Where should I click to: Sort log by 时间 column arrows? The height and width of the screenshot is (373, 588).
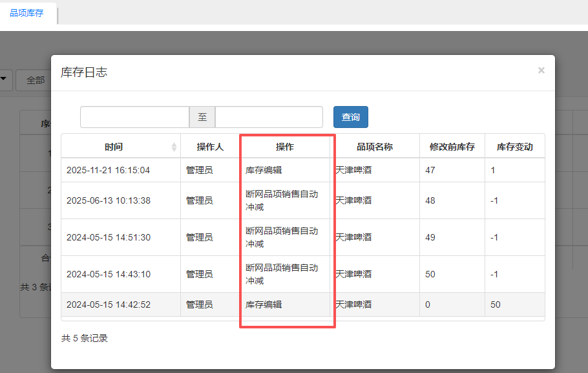click(x=174, y=147)
